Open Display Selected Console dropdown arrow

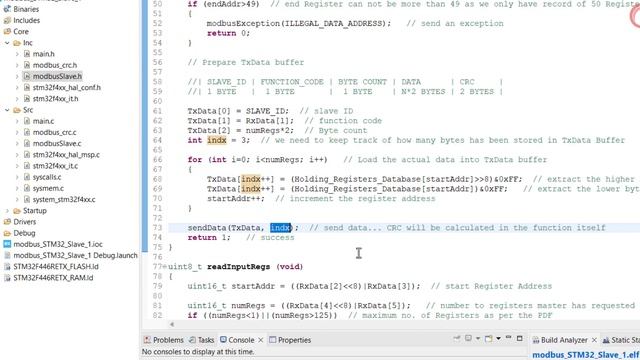[478, 339]
